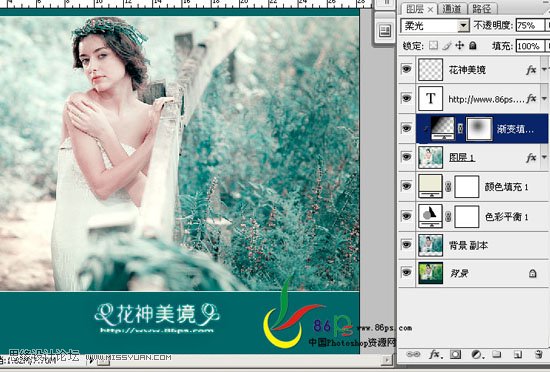Close the 图层 tab with its X
Viewport: 550px width, 372px height.
[430, 9]
